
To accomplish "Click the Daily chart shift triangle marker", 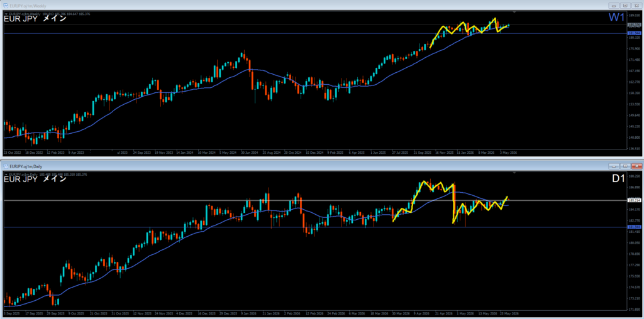I will pyautogui.click(x=514, y=173).
